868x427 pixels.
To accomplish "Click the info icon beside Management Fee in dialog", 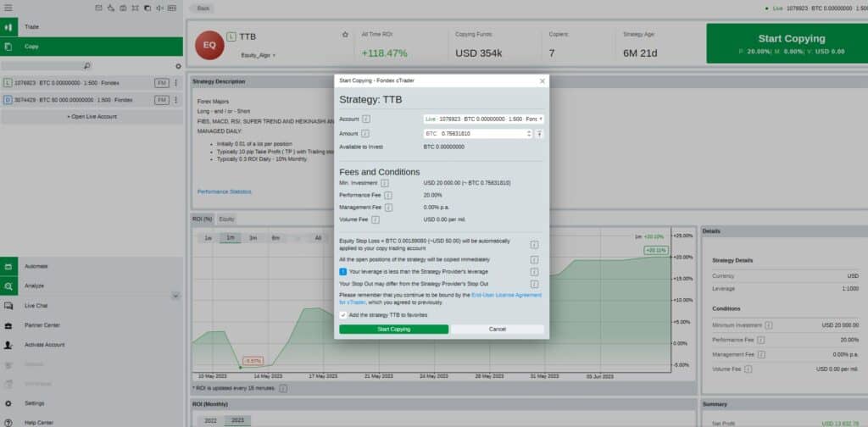I will coord(388,208).
